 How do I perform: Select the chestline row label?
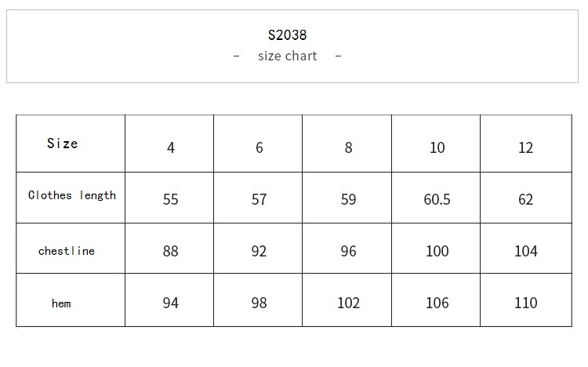[x=67, y=251]
